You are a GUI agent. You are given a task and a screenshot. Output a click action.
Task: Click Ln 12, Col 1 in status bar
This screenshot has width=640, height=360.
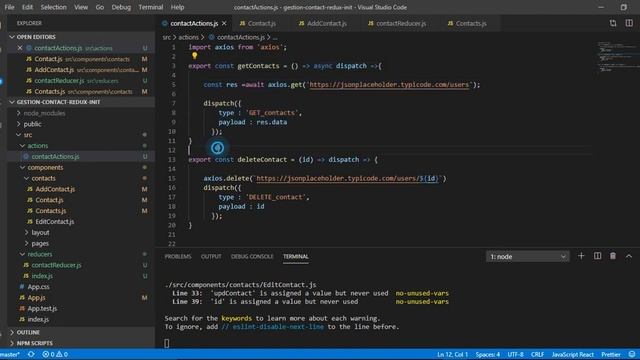(x=452, y=354)
